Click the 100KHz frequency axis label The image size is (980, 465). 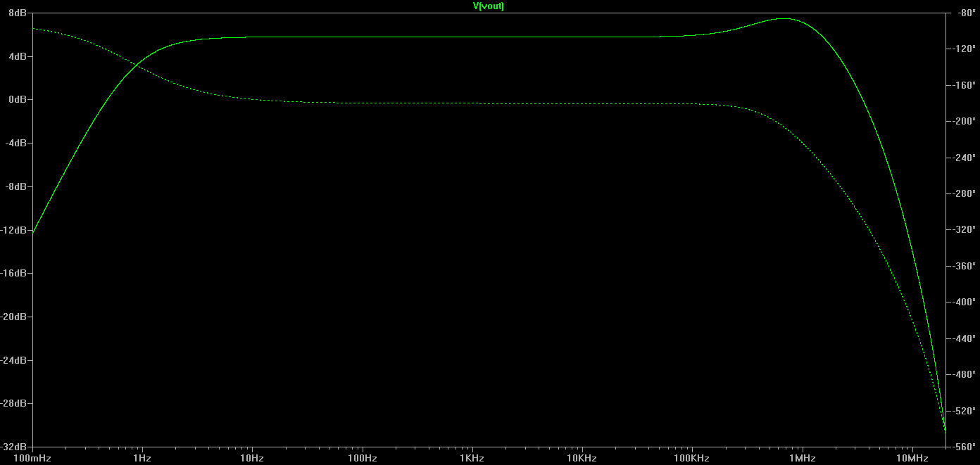pyautogui.click(x=691, y=458)
